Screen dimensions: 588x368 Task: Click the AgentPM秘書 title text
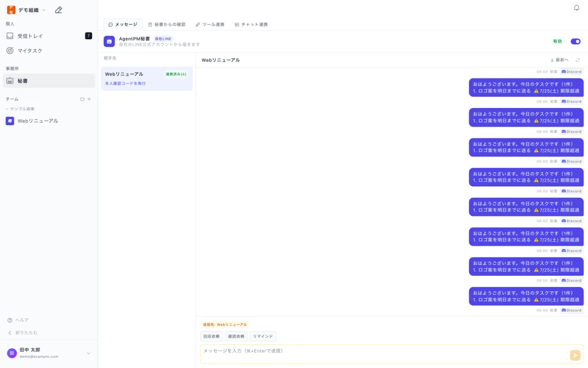pyautogui.click(x=134, y=38)
